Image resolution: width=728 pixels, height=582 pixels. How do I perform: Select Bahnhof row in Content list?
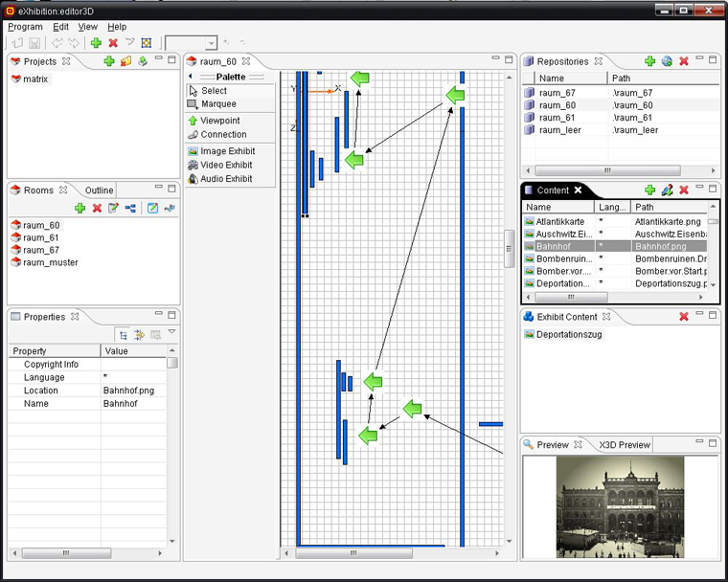coord(615,246)
